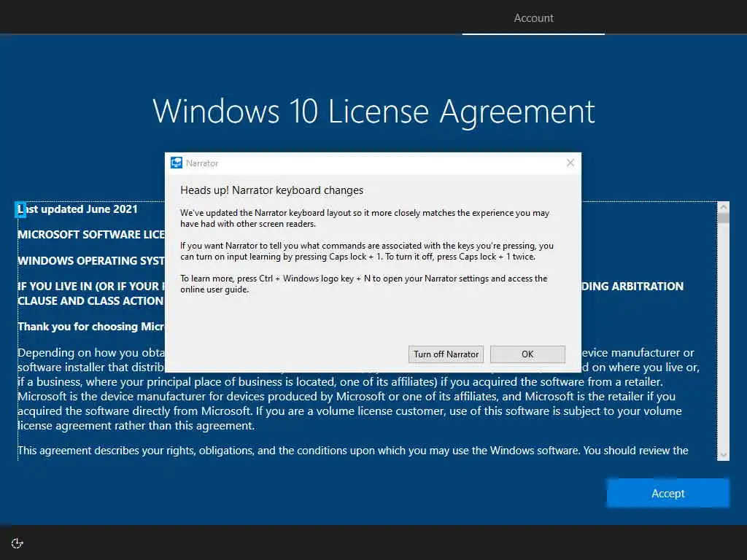
Task: Select the Account tab at top
Action: pyautogui.click(x=533, y=18)
